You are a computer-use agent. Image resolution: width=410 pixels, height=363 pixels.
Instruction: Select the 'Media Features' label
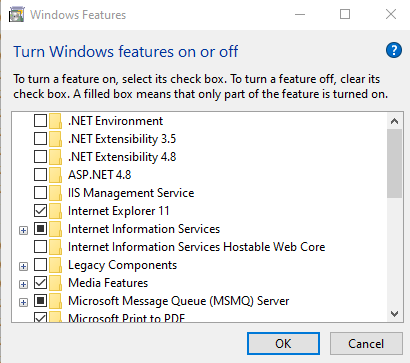coord(108,283)
